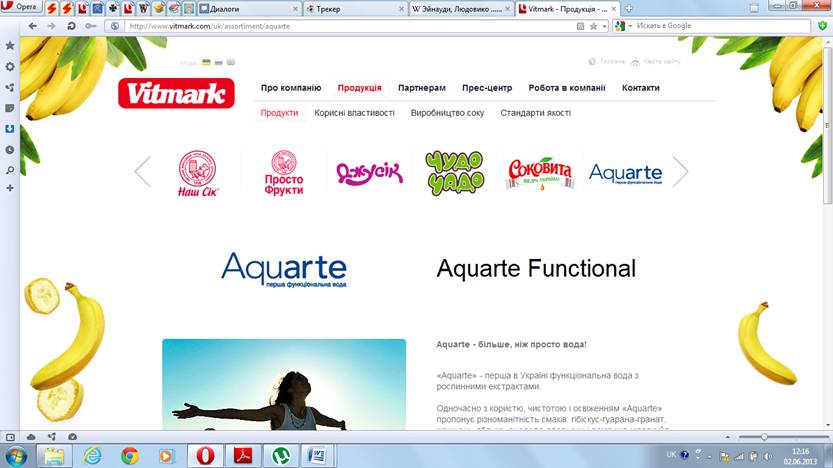Click the system tray volume icon
The image size is (833, 468).
(767, 456)
